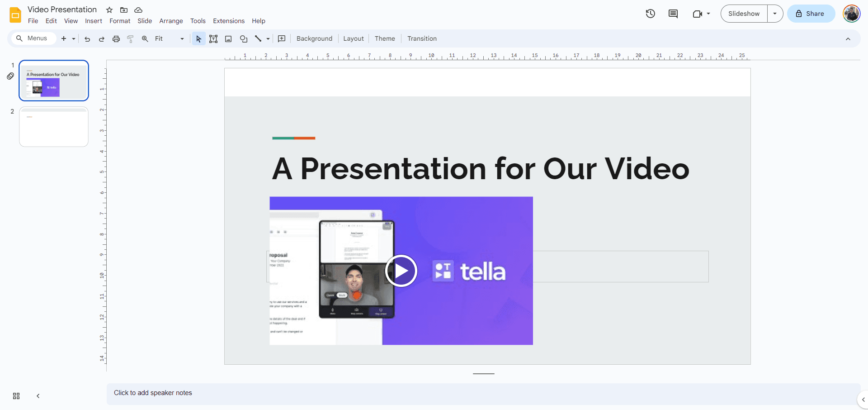Activate the paint format tool

(130, 39)
